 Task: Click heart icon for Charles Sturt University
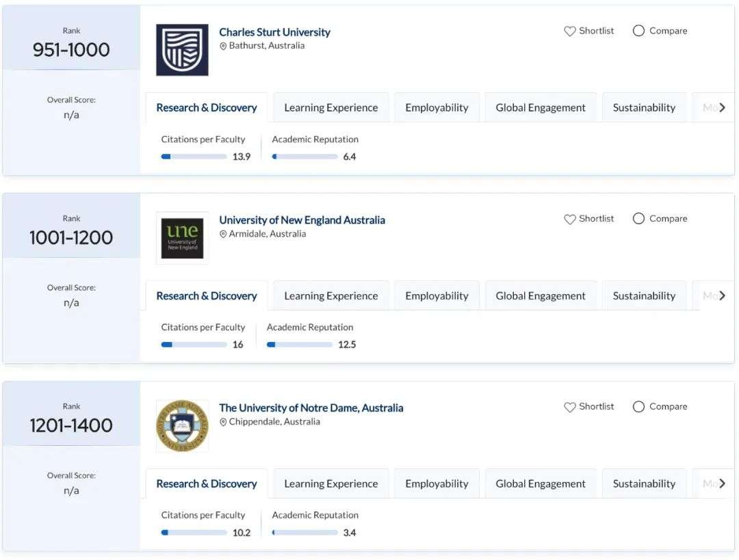click(570, 31)
